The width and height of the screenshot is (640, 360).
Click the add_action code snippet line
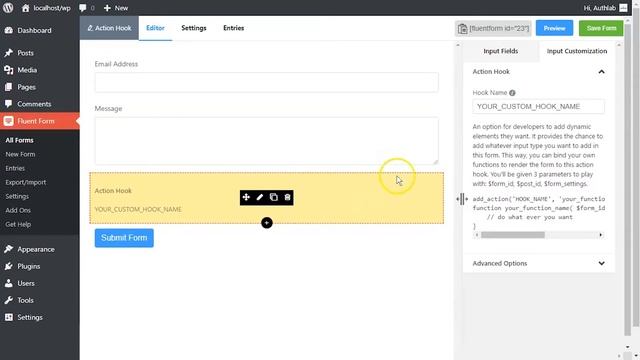tap(539, 199)
